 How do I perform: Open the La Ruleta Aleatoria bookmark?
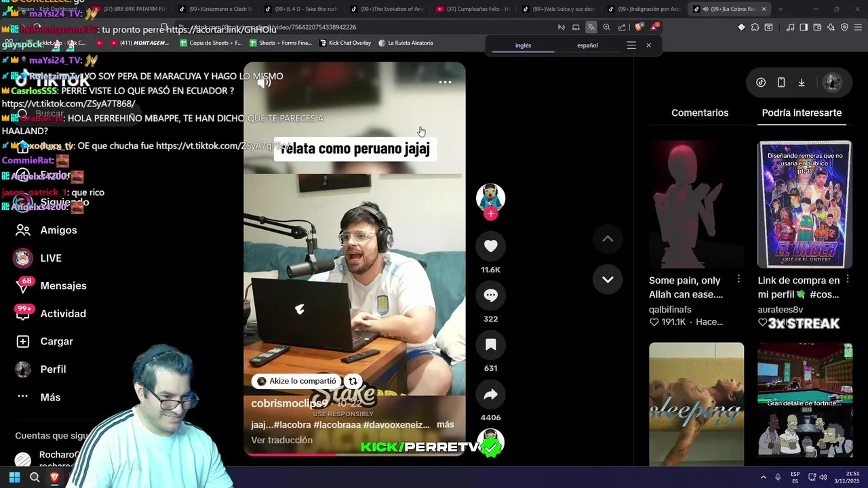point(405,43)
